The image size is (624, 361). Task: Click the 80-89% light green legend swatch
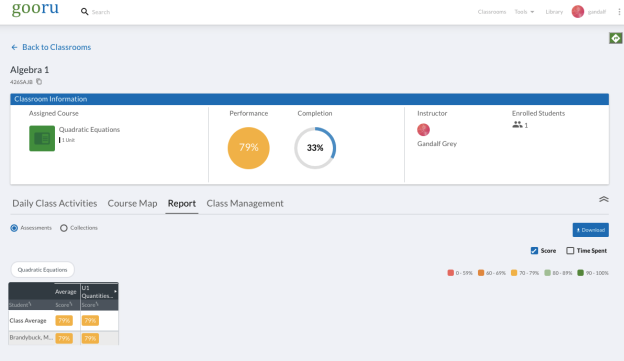pyautogui.click(x=547, y=273)
